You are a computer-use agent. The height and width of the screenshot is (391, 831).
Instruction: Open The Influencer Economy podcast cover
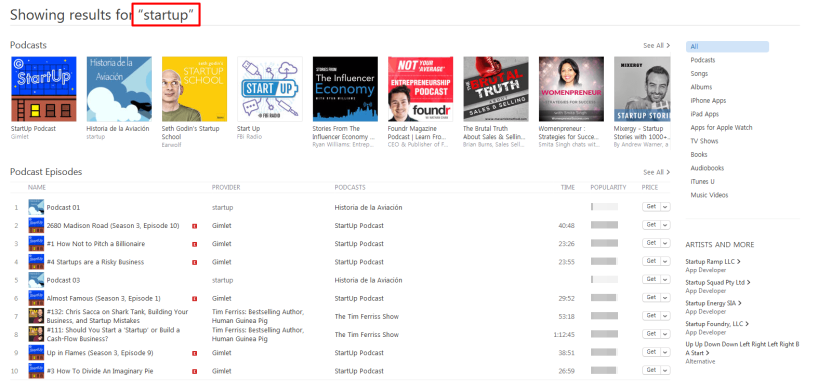(x=345, y=89)
